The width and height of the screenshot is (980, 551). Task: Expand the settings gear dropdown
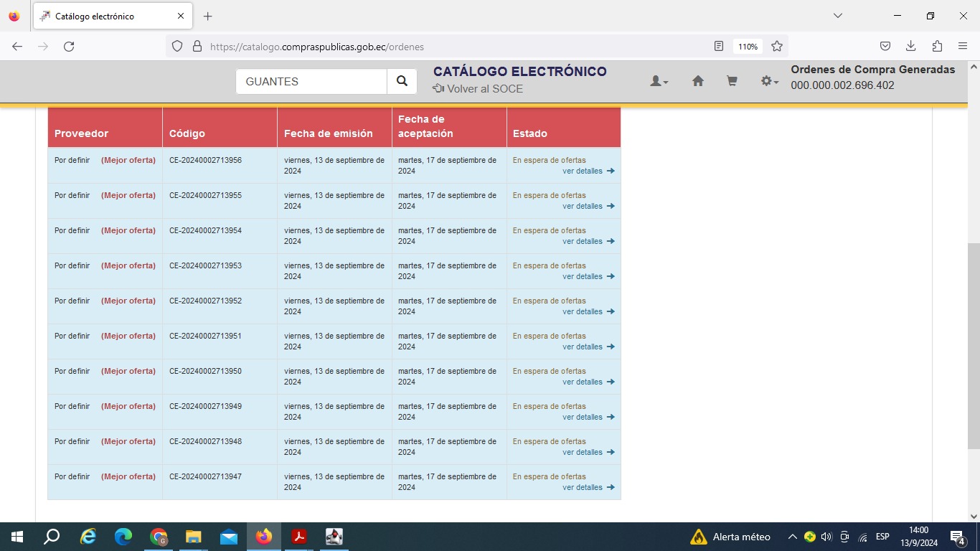point(769,82)
